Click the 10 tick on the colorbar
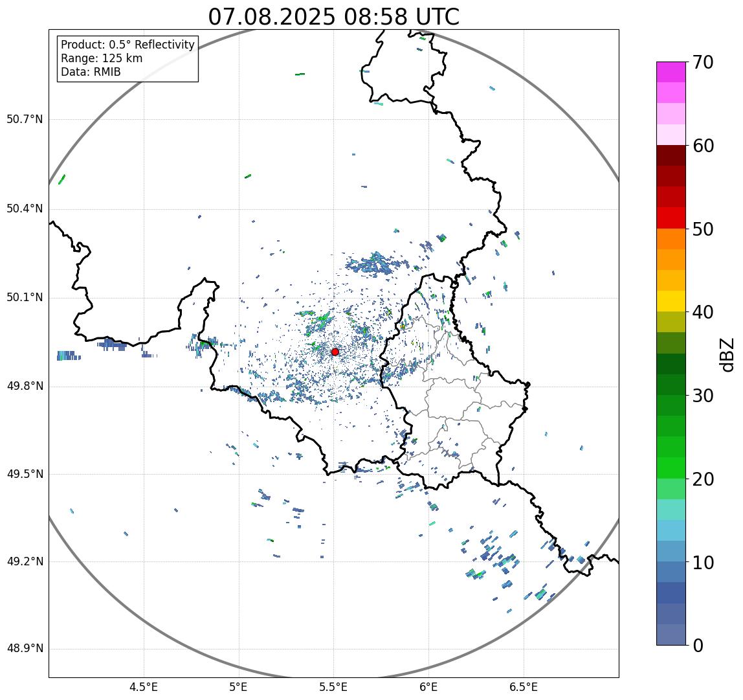The image size is (743, 700). [x=703, y=562]
